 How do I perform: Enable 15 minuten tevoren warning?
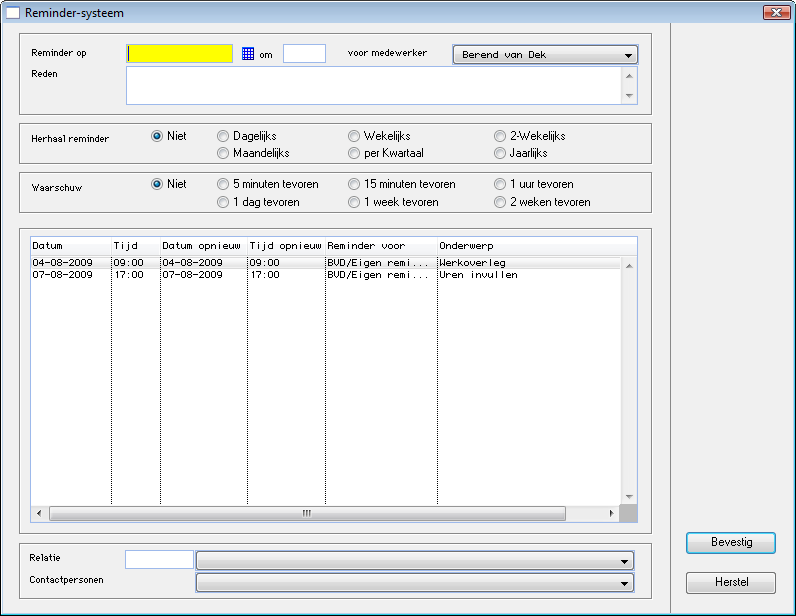(355, 184)
